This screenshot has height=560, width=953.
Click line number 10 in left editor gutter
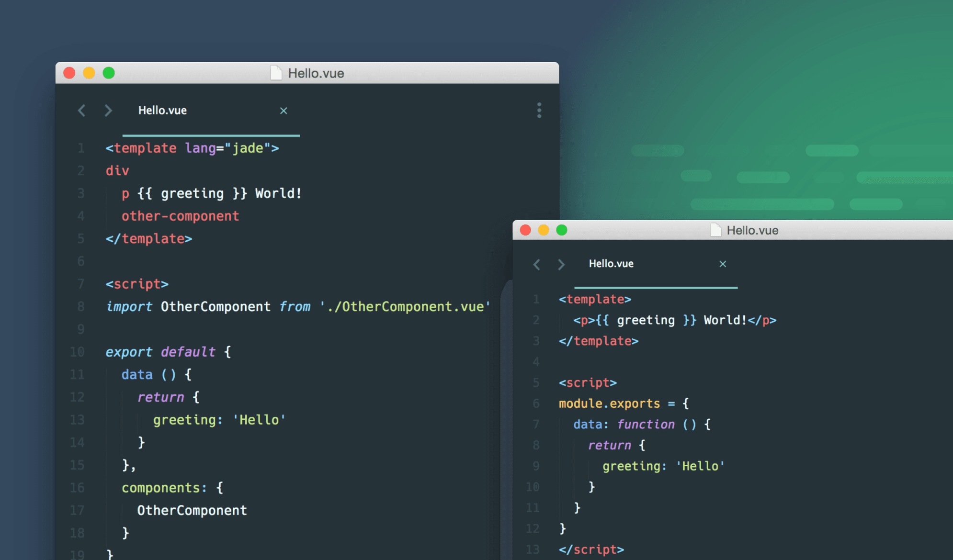click(77, 352)
